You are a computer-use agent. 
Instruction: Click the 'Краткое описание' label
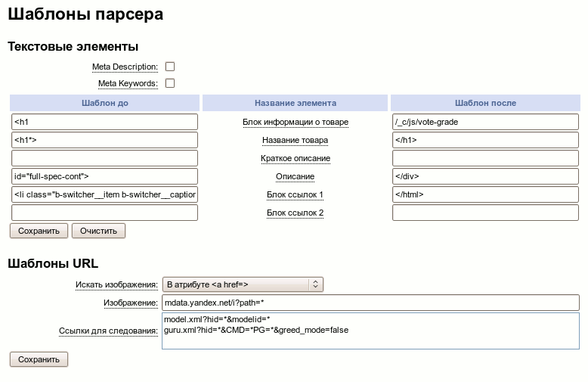[295, 158]
